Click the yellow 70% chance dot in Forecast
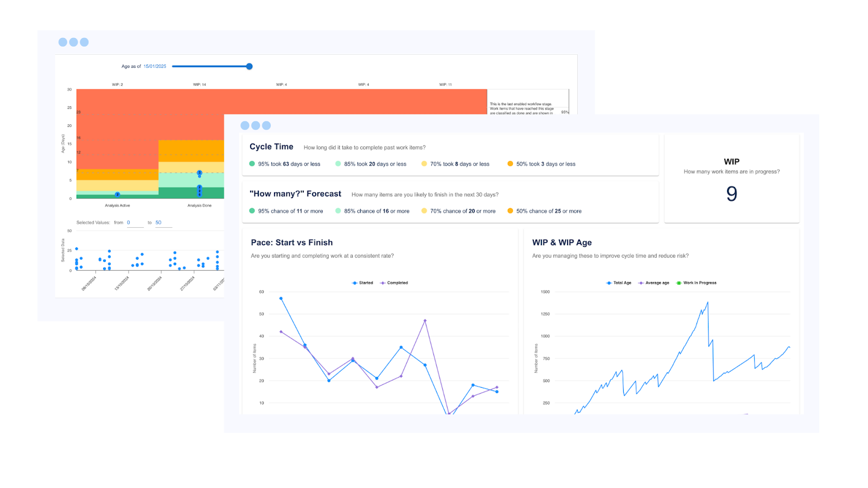The height and width of the screenshot is (488, 868). (x=424, y=211)
